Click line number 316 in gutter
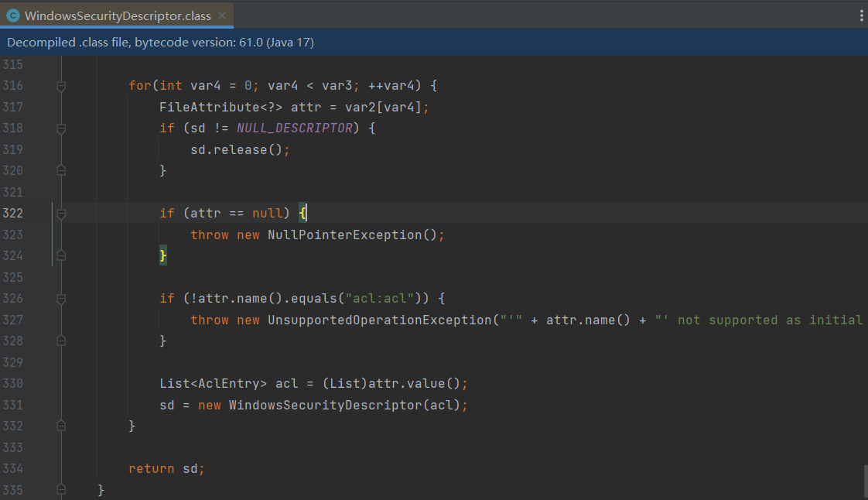868x500 pixels. tap(12, 86)
